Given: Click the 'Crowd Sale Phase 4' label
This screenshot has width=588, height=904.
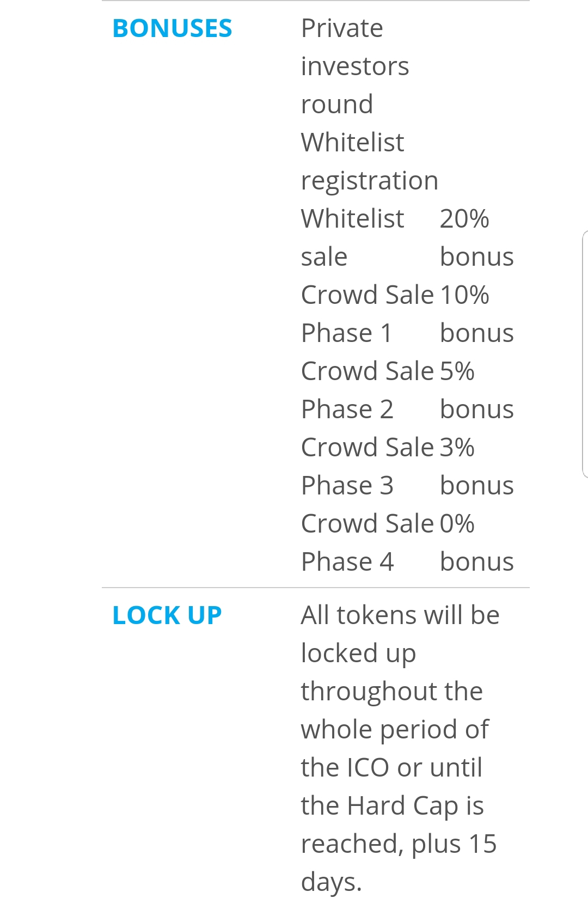Looking at the screenshot, I should pos(367,542).
